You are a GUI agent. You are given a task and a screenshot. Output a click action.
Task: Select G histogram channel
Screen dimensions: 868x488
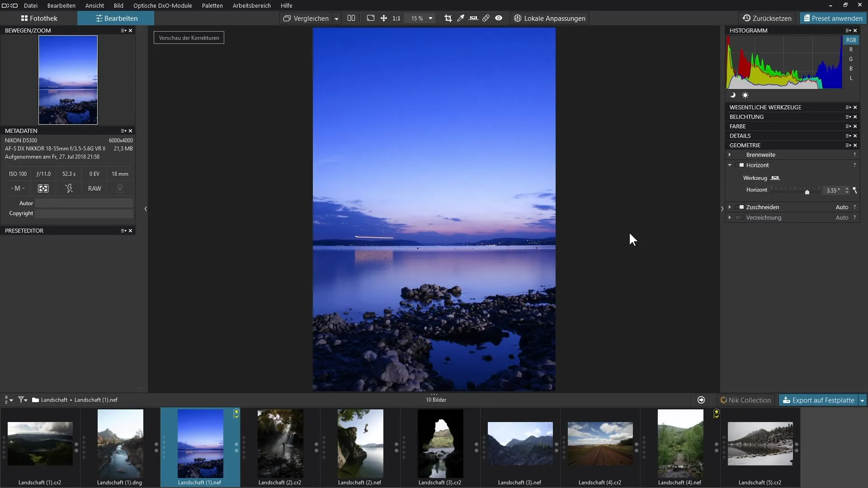851,59
